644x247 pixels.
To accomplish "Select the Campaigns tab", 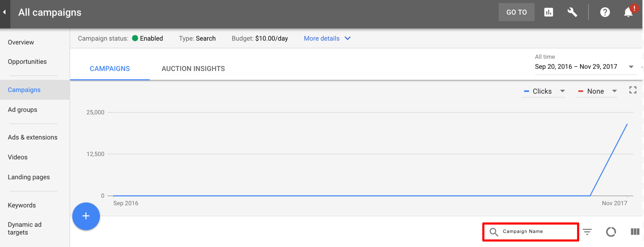I will point(109,69).
